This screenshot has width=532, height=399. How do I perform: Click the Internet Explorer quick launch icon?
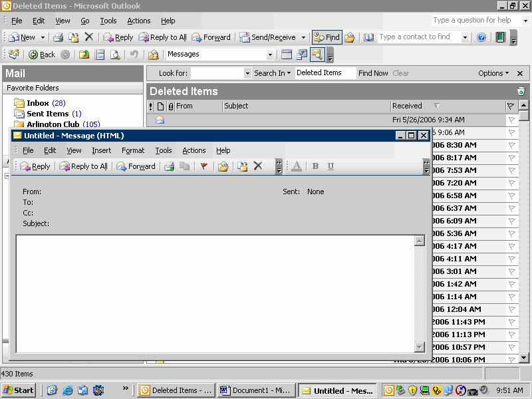(68, 390)
